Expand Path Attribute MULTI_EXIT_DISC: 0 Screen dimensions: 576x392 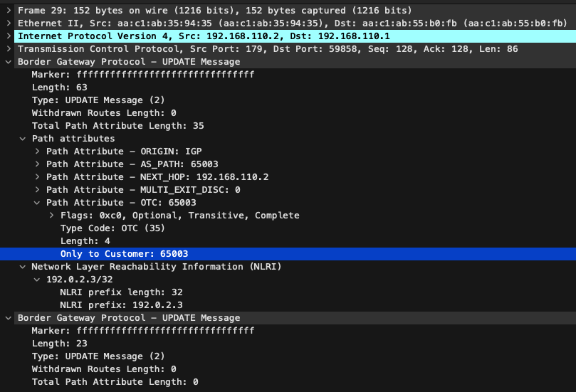[37, 190]
